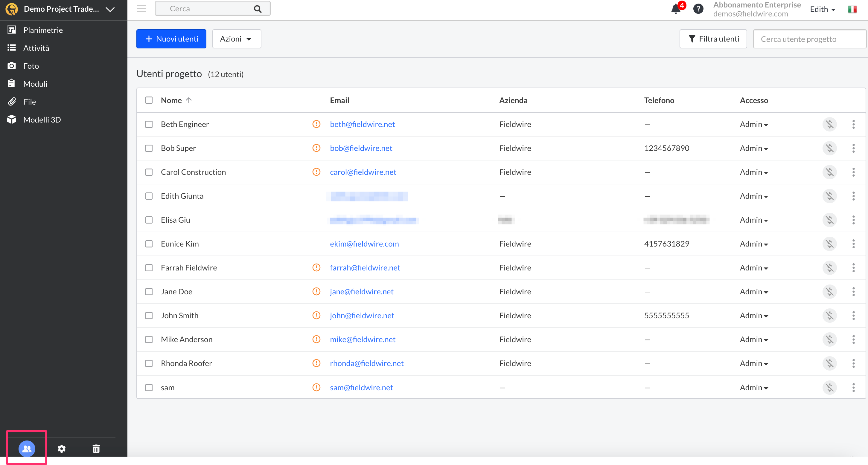Click the trash bin icon in sidebar

[96, 449]
